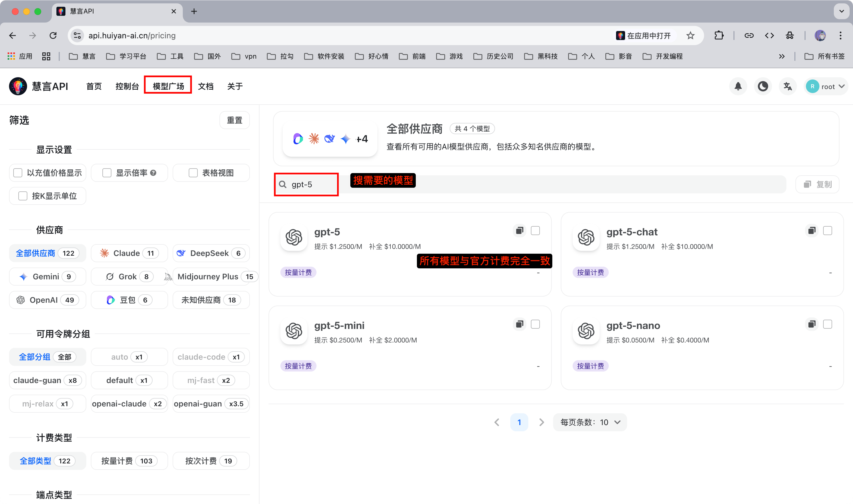Click the incognito-style spy toolbar icon
This screenshot has height=504, width=853.
tap(790, 35)
